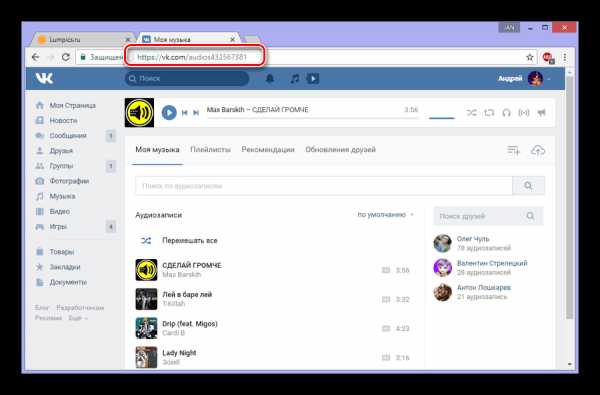Click the Поиск по аудиозаписям search field
The height and width of the screenshot is (395, 600).
pos(324,186)
